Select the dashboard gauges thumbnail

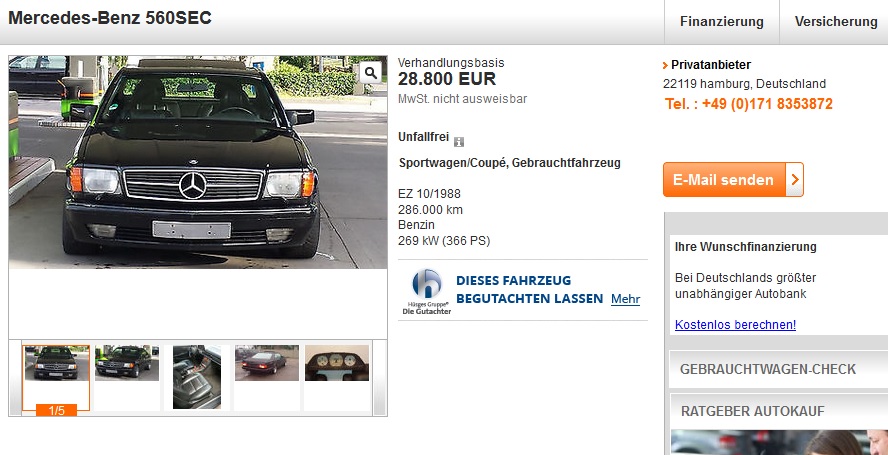point(337,363)
